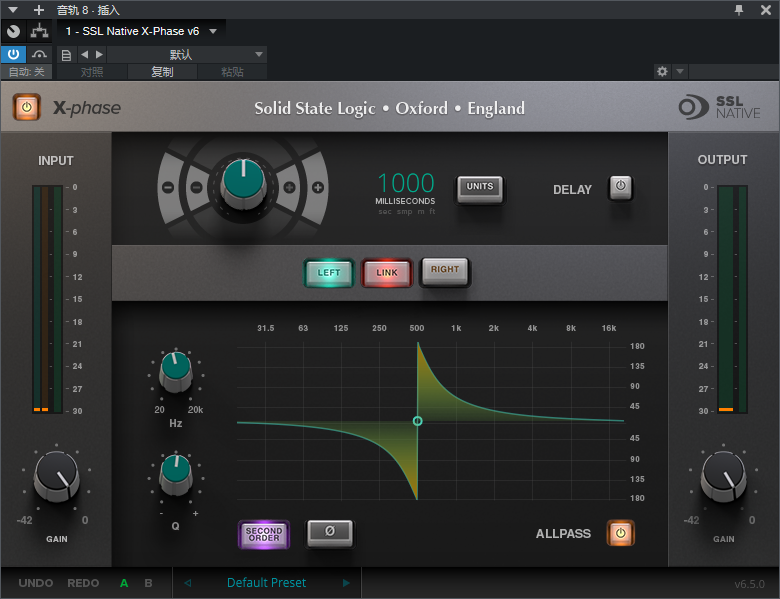This screenshot has height=599, width=780.
Task: Click REDO in the bottom bar
Action: (83, 583)
